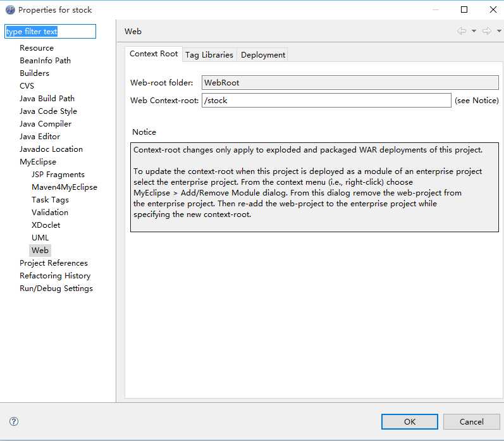Click the type filter text box
504x441 pixels.
[50, 32]
